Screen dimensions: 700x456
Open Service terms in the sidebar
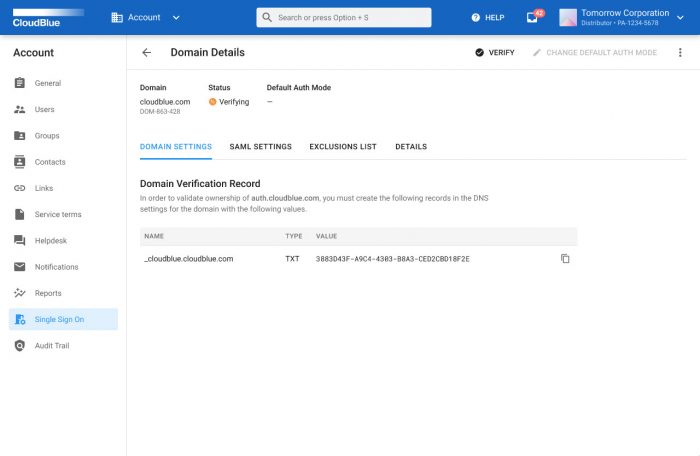tap(58, 214)
